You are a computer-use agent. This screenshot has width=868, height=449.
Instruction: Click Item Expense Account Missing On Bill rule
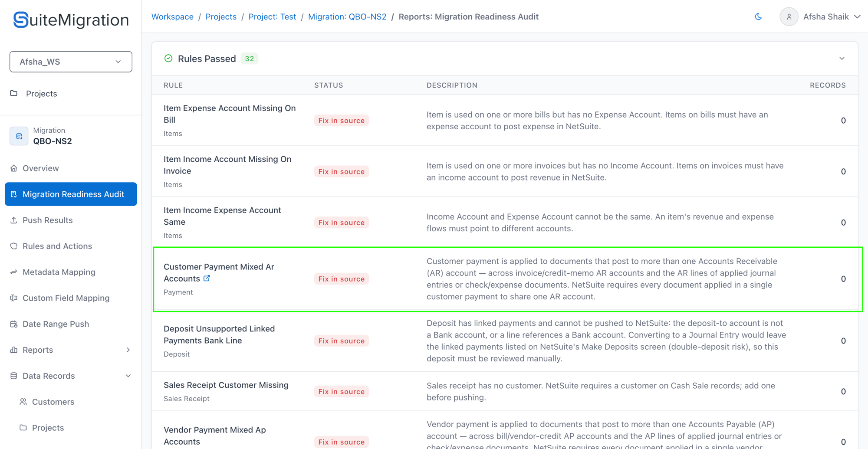(x=230, y=114)
